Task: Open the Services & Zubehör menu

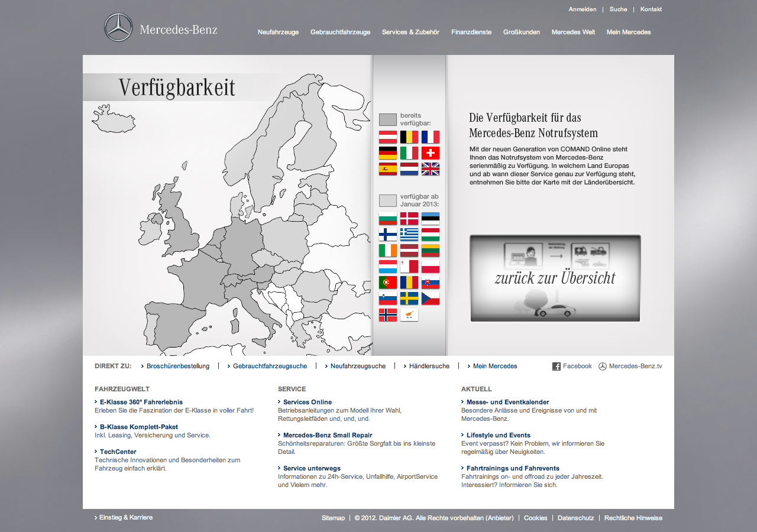Action: tap(410, 32)
